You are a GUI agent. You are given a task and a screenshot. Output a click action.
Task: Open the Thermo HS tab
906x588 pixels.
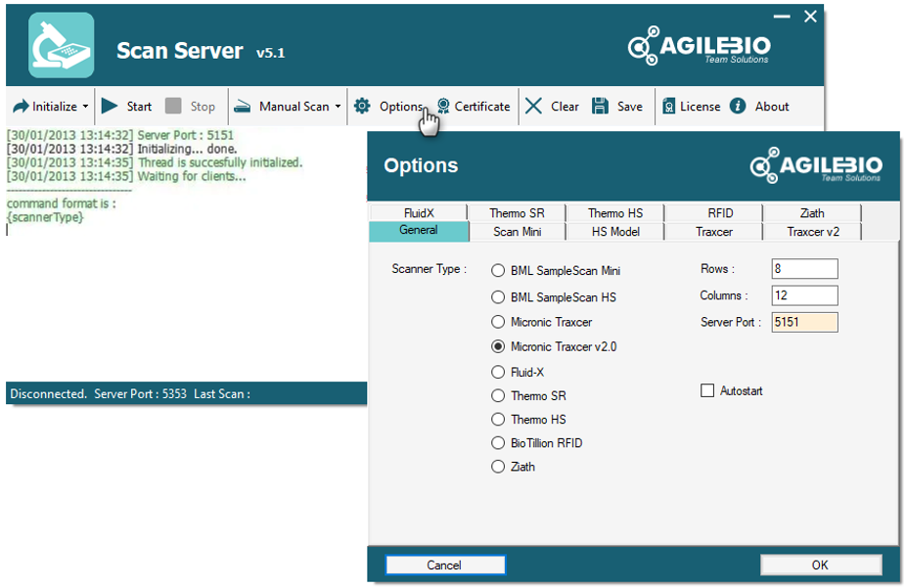615,213
